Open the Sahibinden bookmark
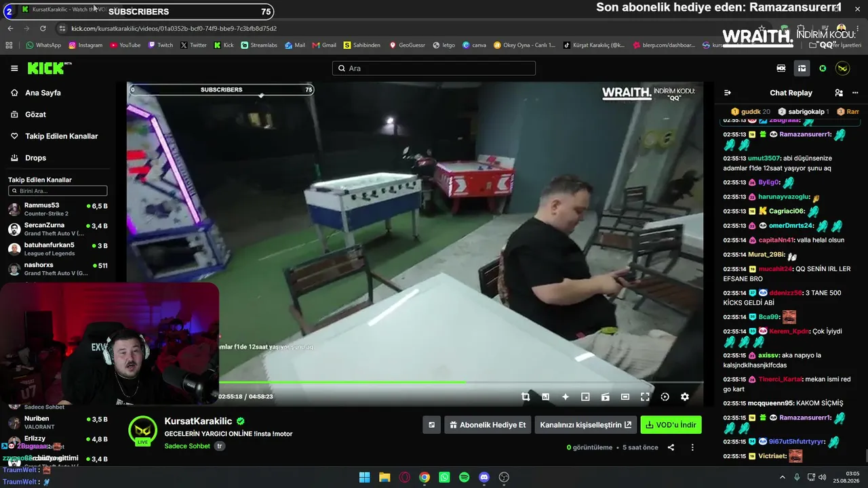Screen dimensions: 868x488 [x=361, y=45]
